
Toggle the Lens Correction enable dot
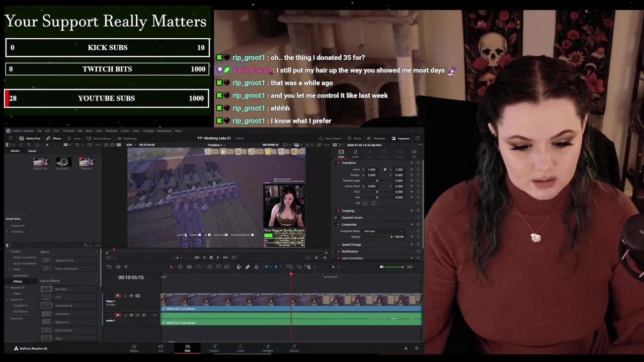[338, 258]
